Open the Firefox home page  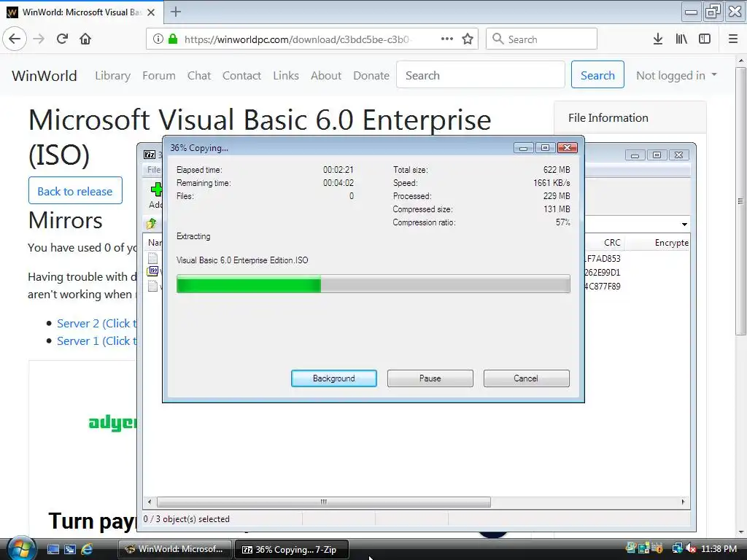click(85, 39)
